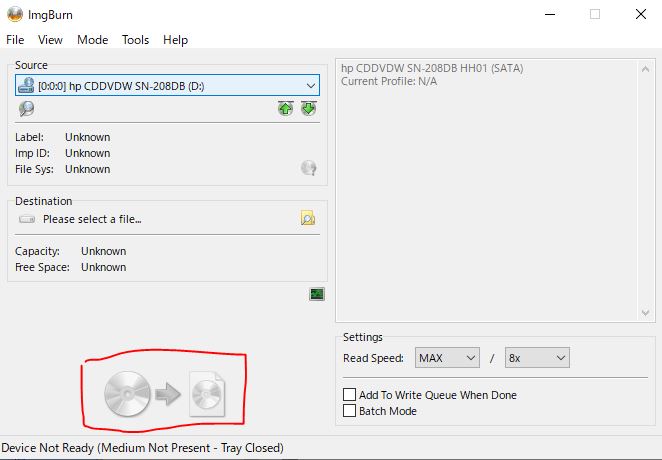Click the eject tray green up arrow
Screen dimensions: 662x460
click(x=286, y=109)
